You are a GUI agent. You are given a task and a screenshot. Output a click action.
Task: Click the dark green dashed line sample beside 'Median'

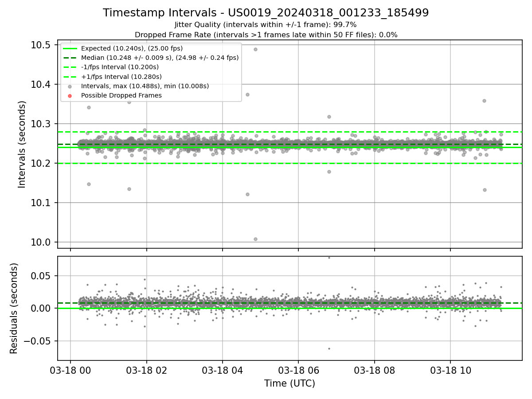tap(70, 58)
